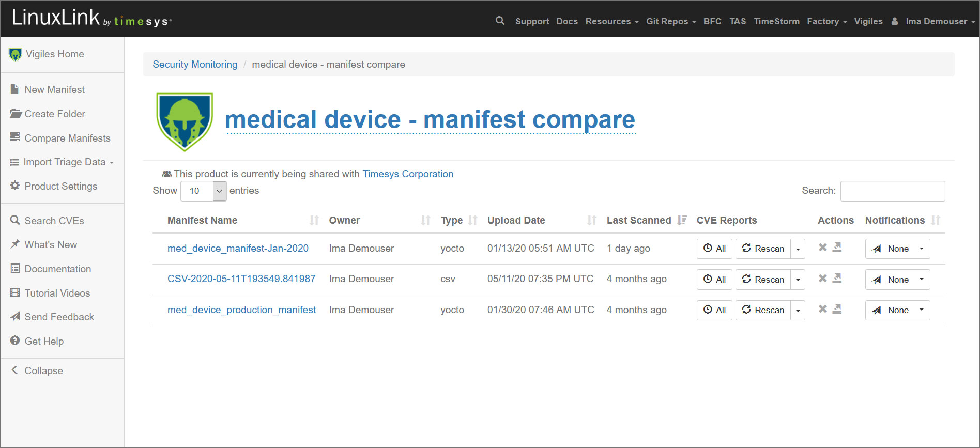Rescan the CSV-2020-05-11T193549.841987 manifest

[x=763, y=280]
